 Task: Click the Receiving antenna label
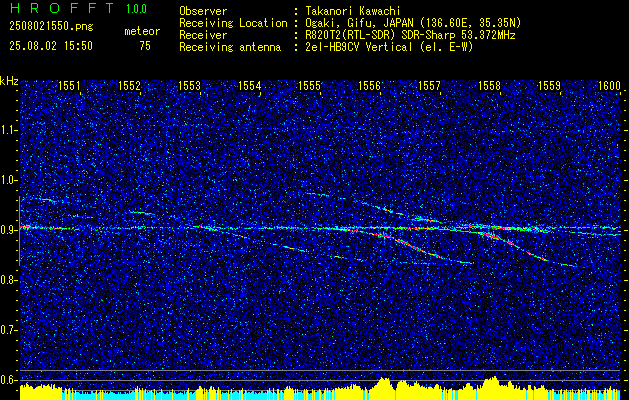tap(230, 47)
